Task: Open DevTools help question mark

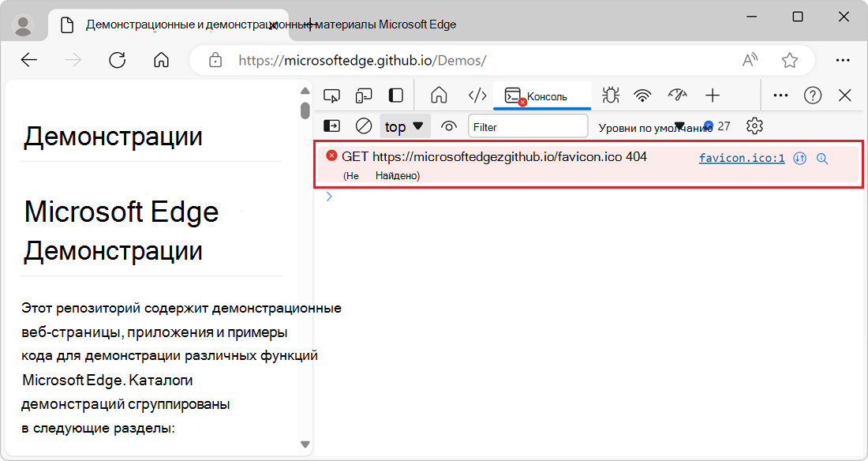Action: pyautogui.click(x=812, y=95)
